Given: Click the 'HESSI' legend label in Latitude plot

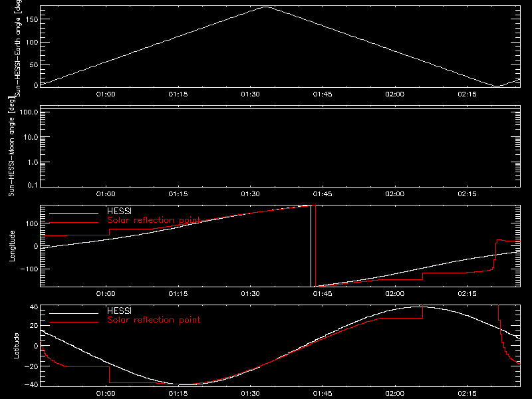Looking at the screenshot, I should pyautogui.click(x=119, y=311).
